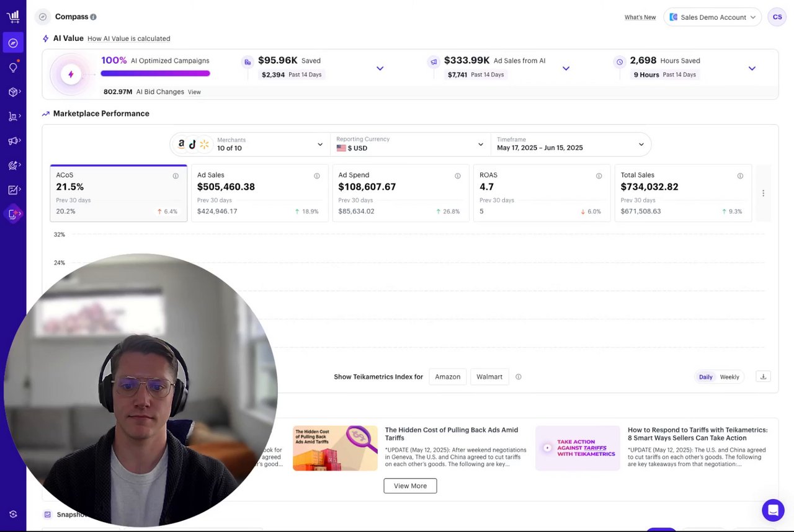
Task: Expand the Ad Sales from AI details
Action: tap(566, 68)
